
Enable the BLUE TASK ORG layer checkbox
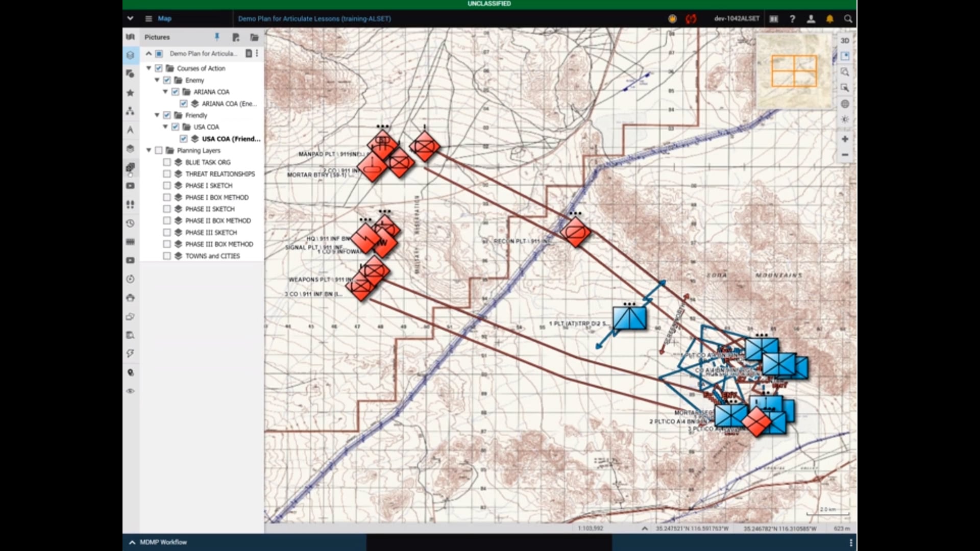[x=167, y=162]
